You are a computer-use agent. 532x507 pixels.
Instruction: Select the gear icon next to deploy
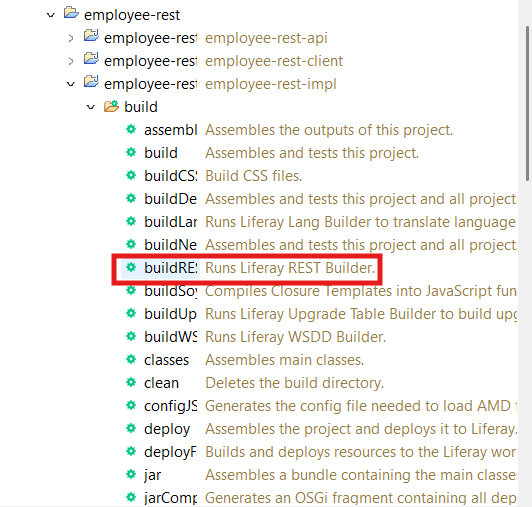(131, 428)
